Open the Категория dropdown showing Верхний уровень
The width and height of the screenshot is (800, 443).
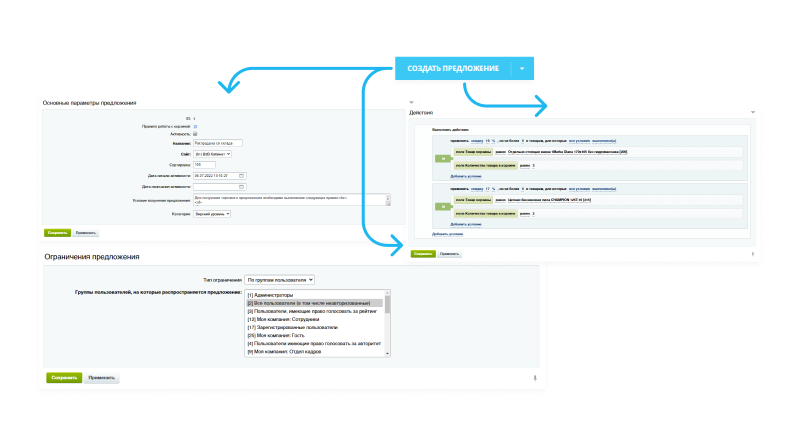coord(212,214)
